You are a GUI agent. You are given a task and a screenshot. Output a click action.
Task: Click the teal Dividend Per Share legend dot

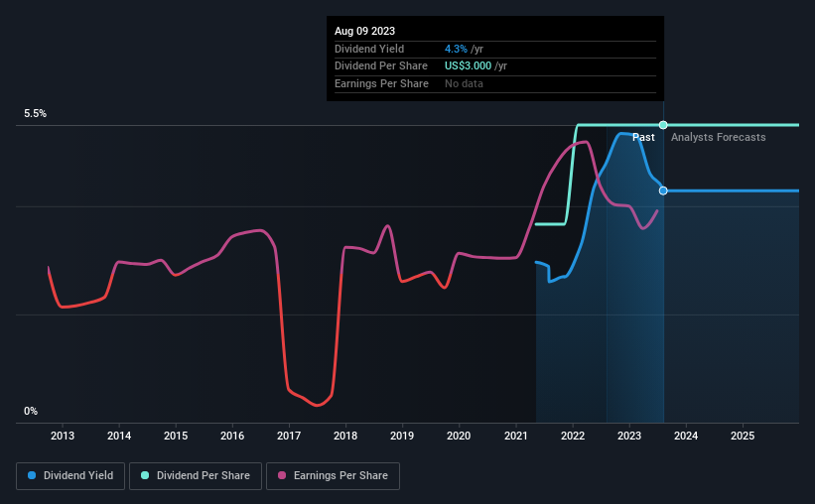pyautogui.click(x=145, y=475)
